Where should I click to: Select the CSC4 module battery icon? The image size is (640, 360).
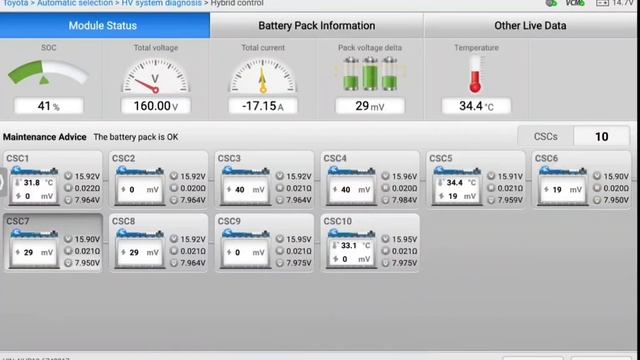point(351,186)
